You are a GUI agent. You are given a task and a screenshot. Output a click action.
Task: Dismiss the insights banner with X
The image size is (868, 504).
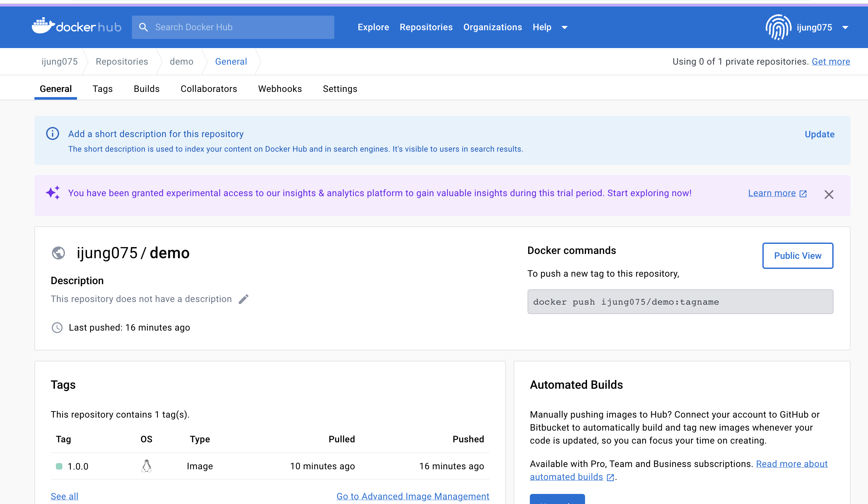click(x=829, y=195)
